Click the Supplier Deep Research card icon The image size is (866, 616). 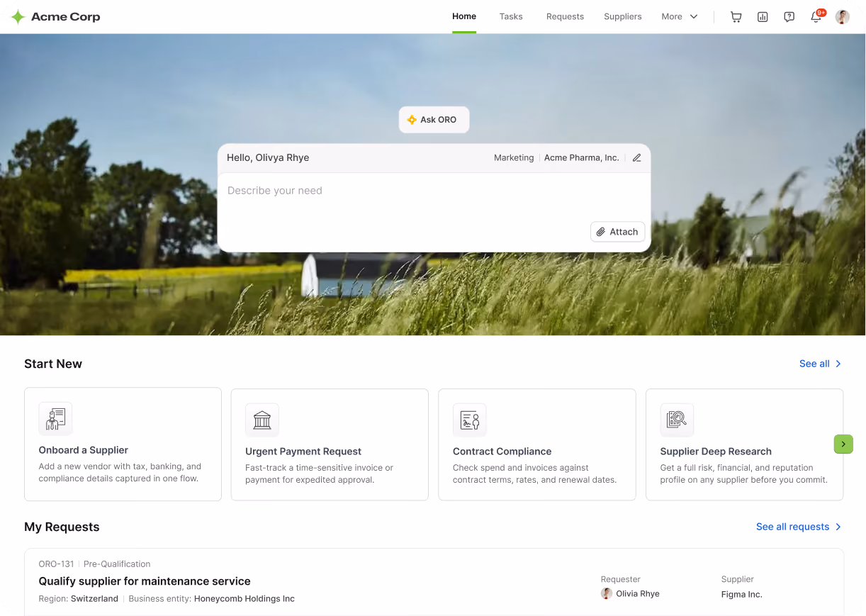(x=677, y=420)
